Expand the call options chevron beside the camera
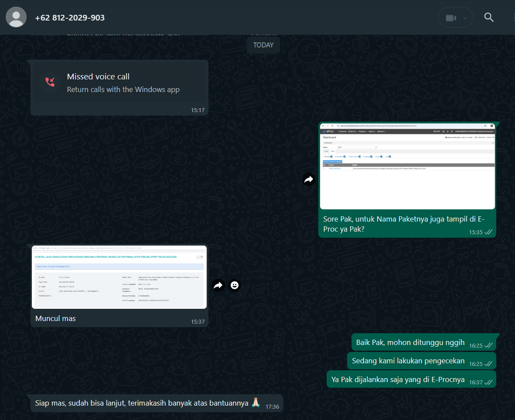This screenshot has height=420, width=515. (x=465, y=18)
